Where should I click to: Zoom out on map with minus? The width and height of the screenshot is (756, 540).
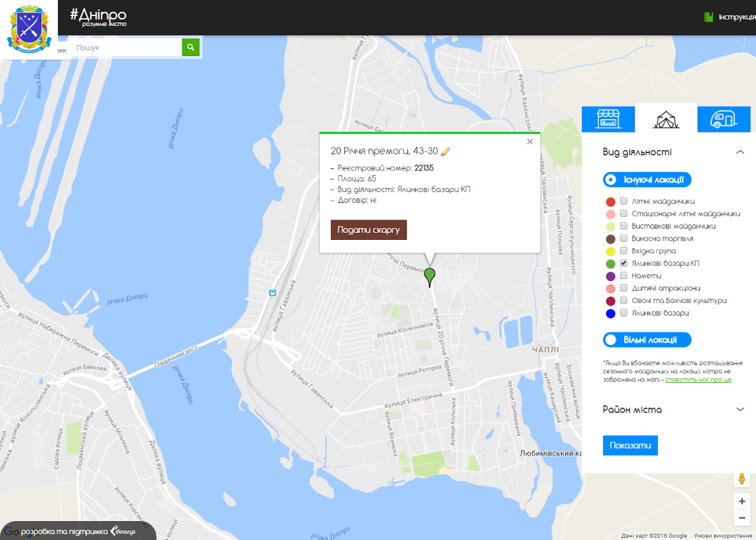pos(741,518)
